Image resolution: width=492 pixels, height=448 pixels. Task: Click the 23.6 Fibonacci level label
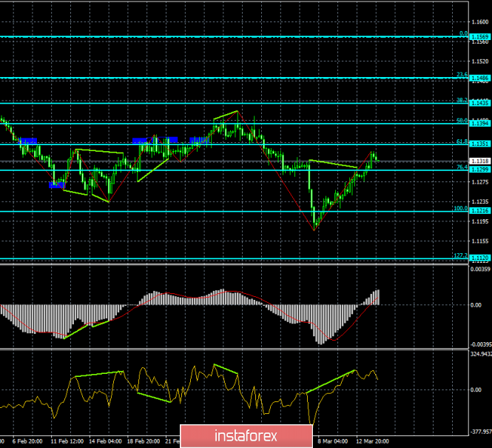coord(462,74)
